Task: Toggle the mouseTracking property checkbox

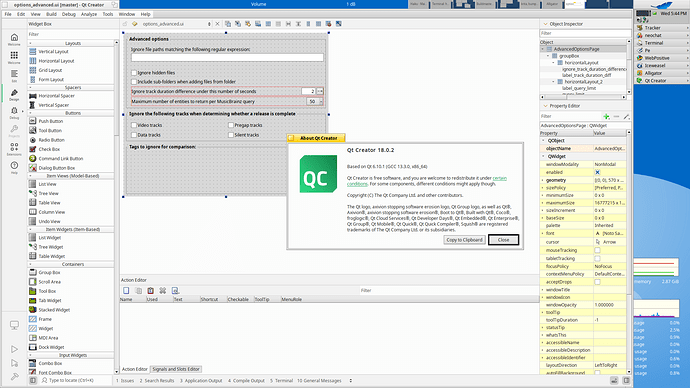Action: pyautogui.click(x=597, y=250)
